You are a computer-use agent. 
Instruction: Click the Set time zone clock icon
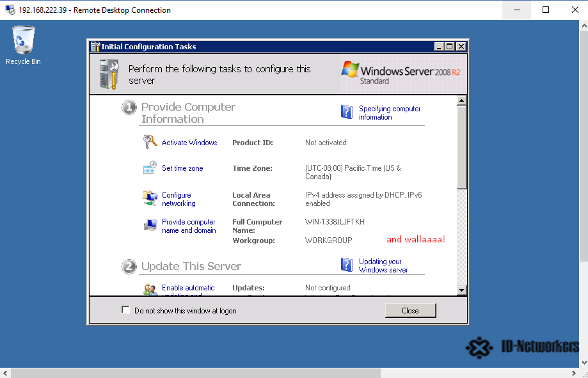(x=150, y=168)
